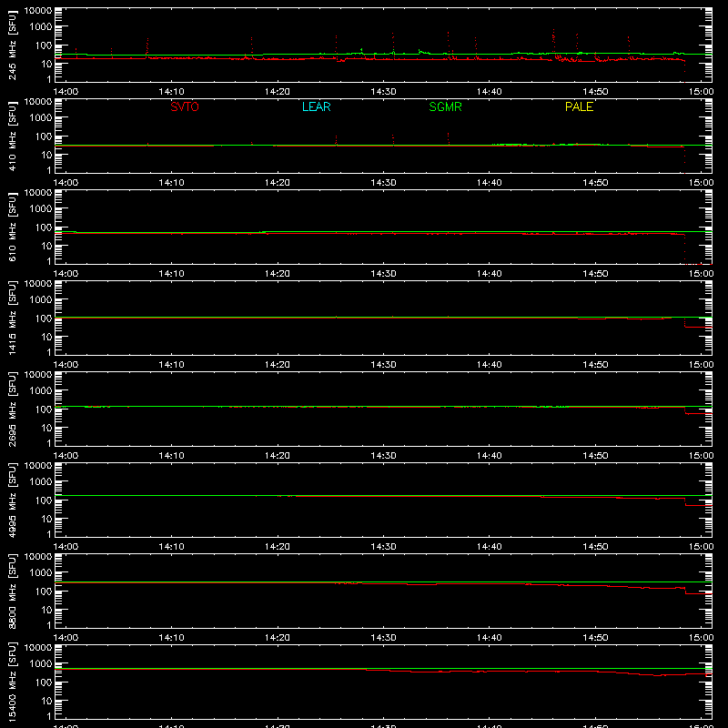The height and width of the screenshot is (728, 728).
Task: Click 14:20 time label under 8800 MHz plot
Action: coord(278,638)
